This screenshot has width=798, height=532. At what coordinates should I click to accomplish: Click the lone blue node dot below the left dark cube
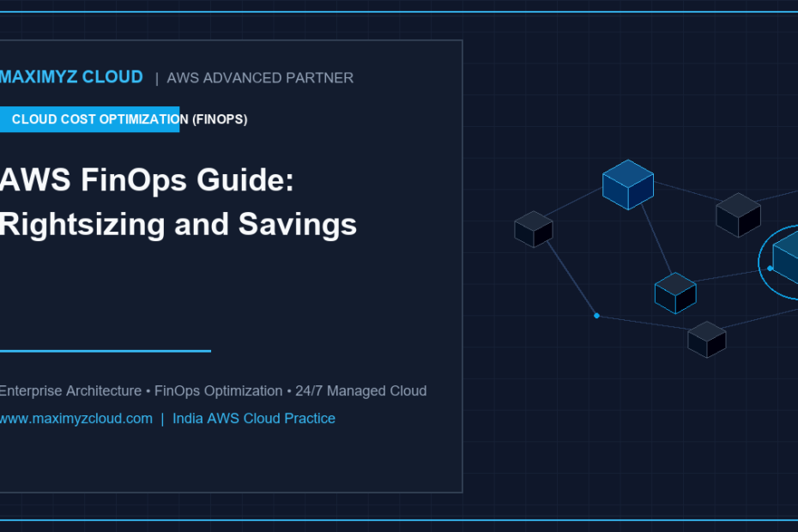596,316
